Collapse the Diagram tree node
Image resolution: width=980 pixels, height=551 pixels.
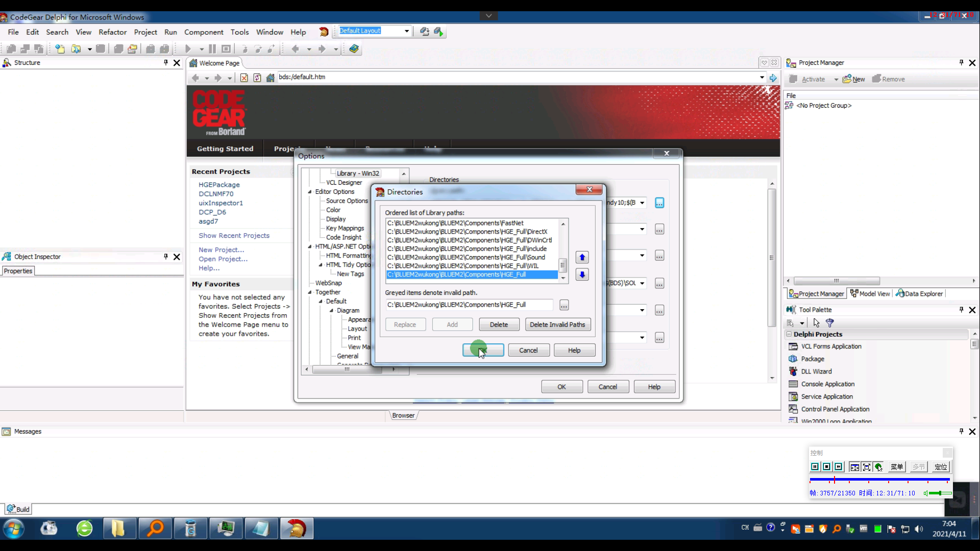pyautogui.click(x=331, y=311)
